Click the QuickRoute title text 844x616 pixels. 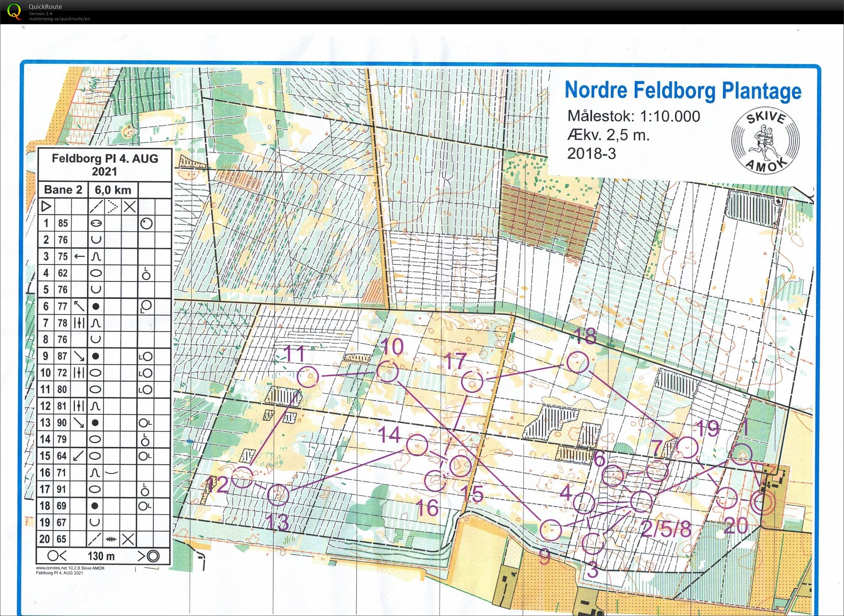click(x=46, y=6)
